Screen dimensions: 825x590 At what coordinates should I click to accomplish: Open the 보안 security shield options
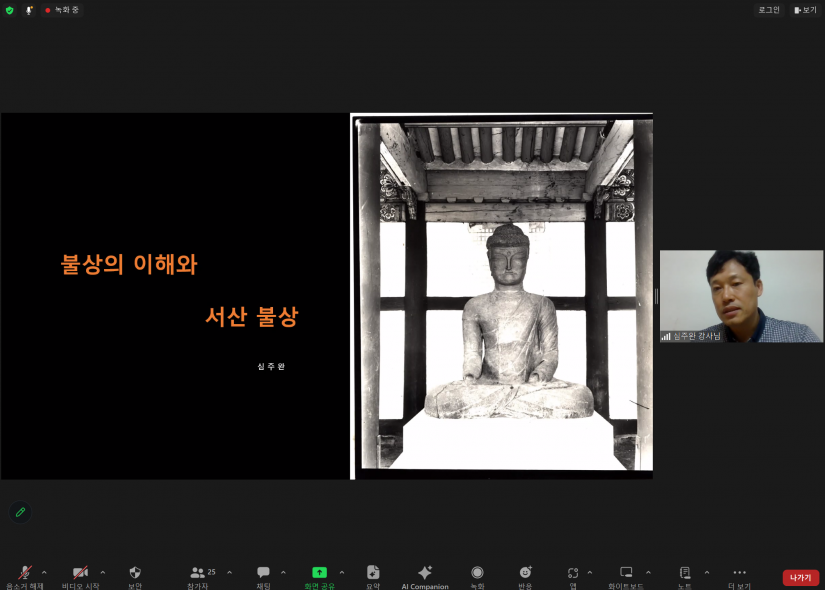135,574
